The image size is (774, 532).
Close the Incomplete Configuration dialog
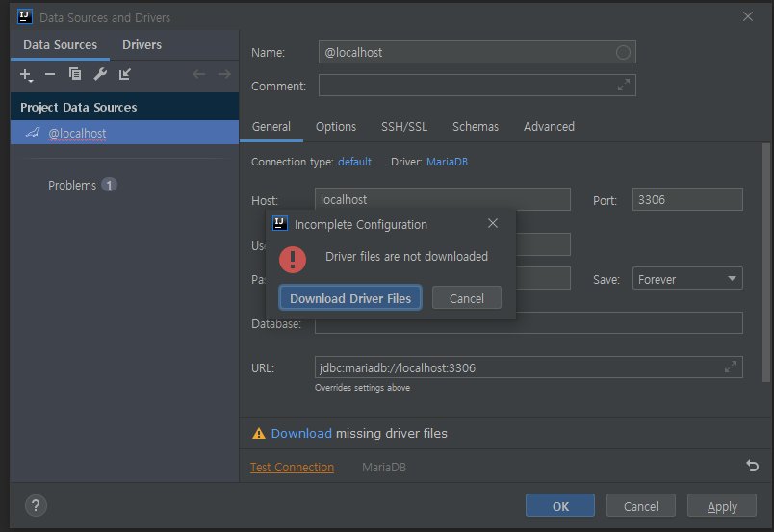(493, 223)
